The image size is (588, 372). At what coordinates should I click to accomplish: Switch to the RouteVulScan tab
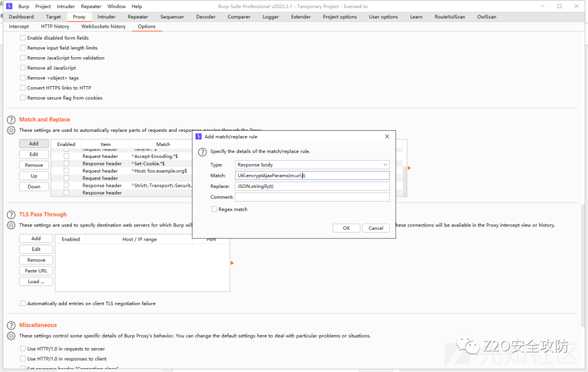(x=450, y=17)
